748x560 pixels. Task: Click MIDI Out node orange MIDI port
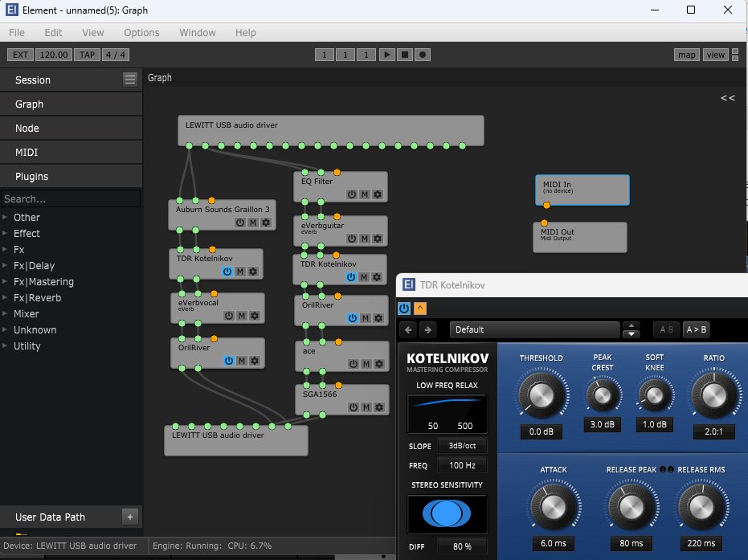point(544,223)
